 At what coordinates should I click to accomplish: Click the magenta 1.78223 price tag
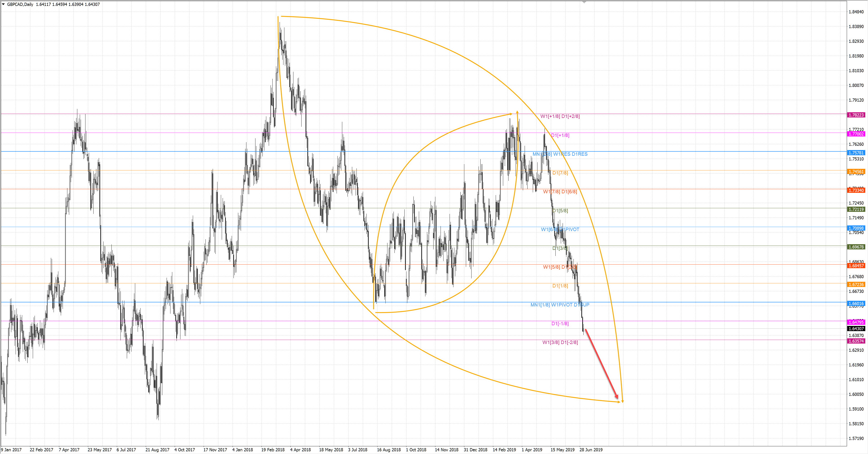tap(856, 115)
